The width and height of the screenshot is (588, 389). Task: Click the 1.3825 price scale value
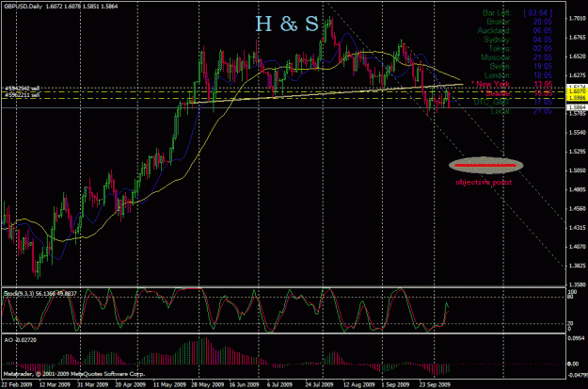click(577, 266)
